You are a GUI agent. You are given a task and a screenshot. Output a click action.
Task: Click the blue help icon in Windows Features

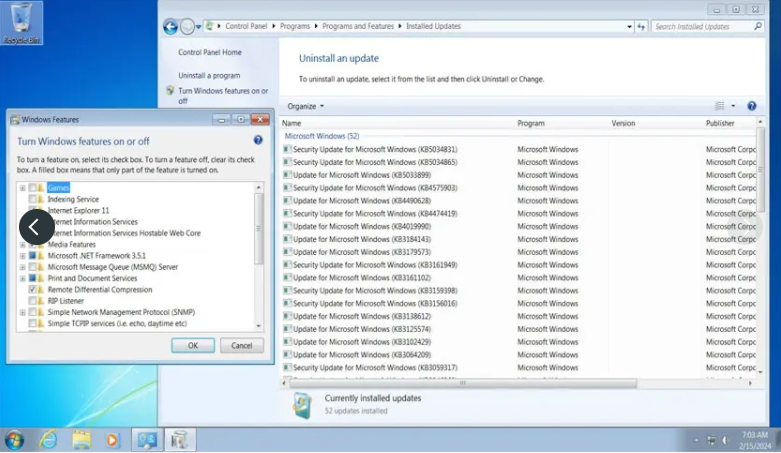[x=258, y=140]
